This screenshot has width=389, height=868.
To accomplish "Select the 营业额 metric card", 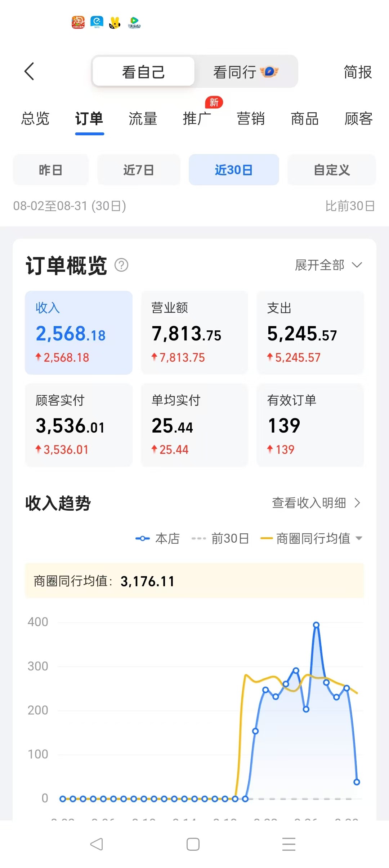I will (x=194, y=333).
